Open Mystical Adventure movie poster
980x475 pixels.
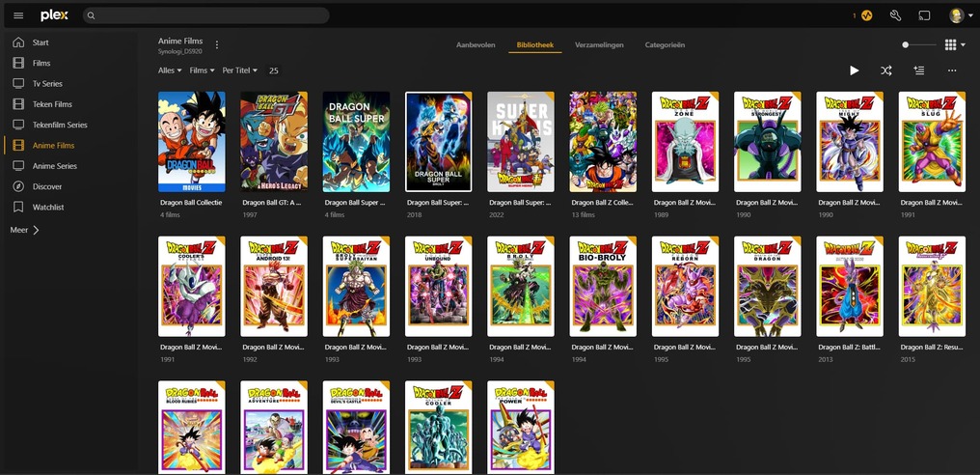point(274,428)
